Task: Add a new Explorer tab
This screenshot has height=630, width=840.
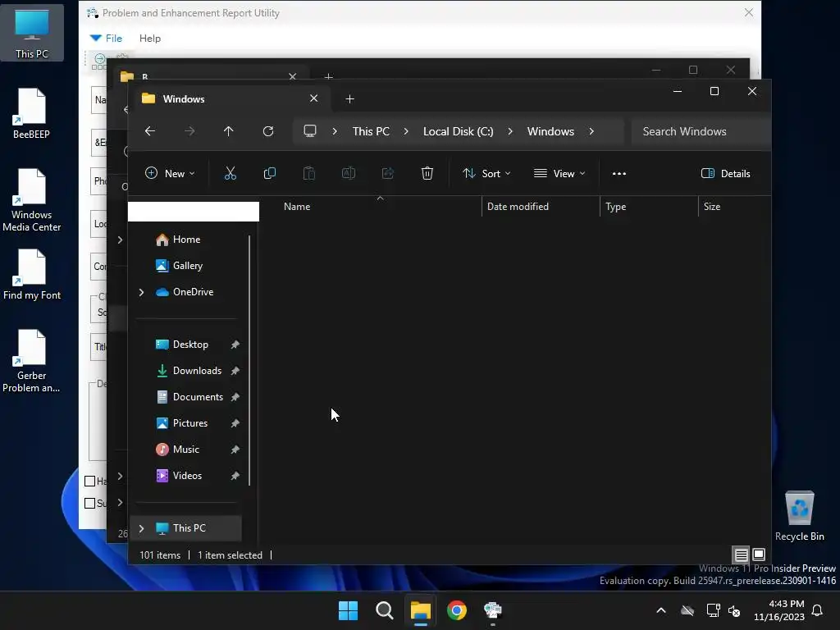Action: pyautogui.click(x=349, y=98)
